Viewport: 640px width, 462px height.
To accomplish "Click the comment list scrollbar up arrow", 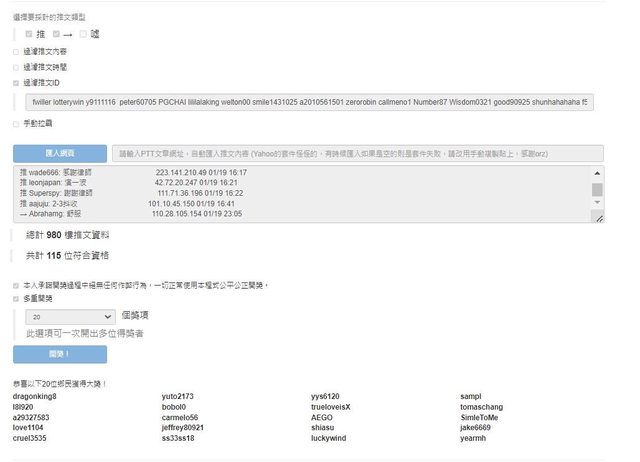I will 598,173.
